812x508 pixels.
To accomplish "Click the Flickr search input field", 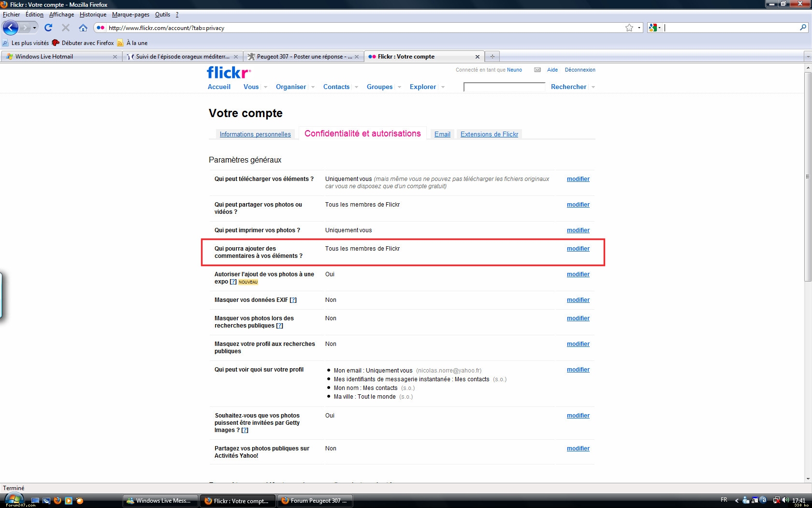I will (504, 87).
